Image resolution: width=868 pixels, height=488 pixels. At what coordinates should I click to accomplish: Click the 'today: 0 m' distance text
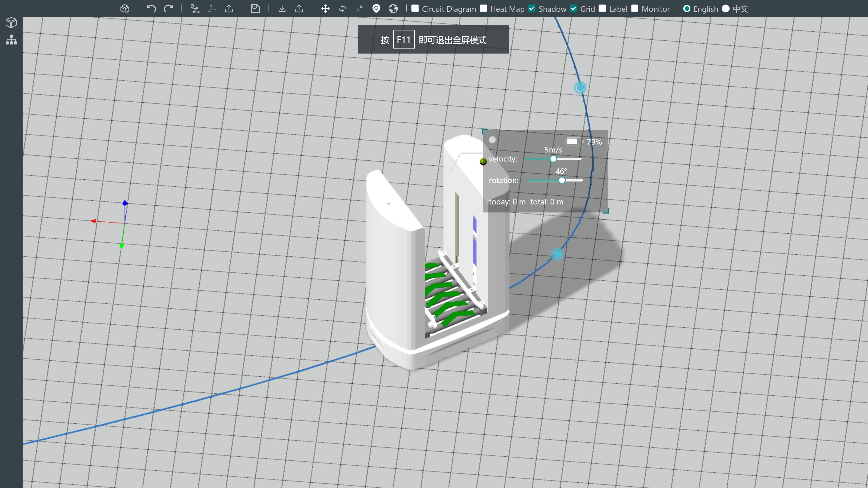[x=507, y=202]
